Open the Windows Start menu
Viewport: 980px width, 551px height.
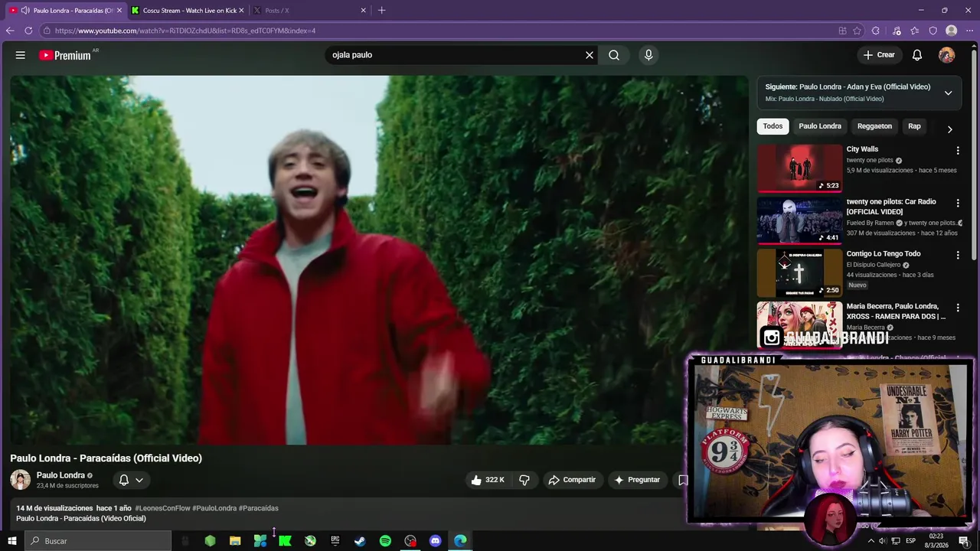click(11, 541)
